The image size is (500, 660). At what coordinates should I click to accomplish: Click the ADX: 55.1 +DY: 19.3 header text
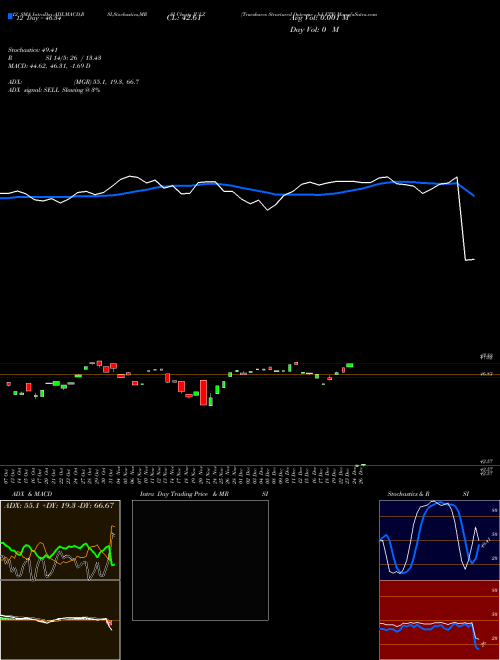click(59, 505)
